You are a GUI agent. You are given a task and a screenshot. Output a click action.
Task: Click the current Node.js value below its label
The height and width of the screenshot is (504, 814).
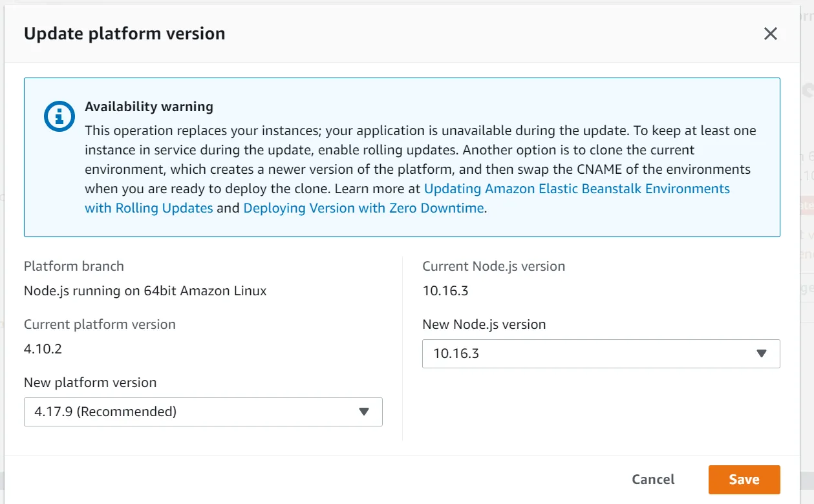445,291
